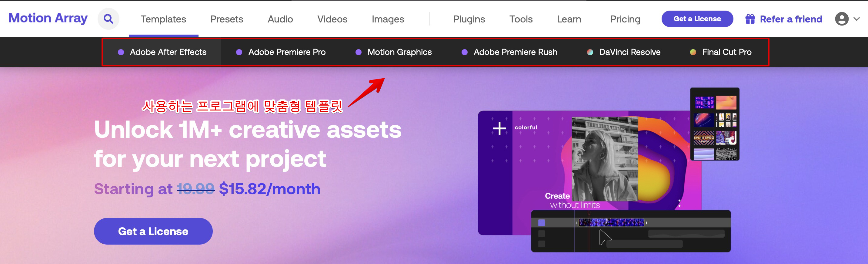
Task: Click the template thumbnails grid panel
Action: point(715,124)
